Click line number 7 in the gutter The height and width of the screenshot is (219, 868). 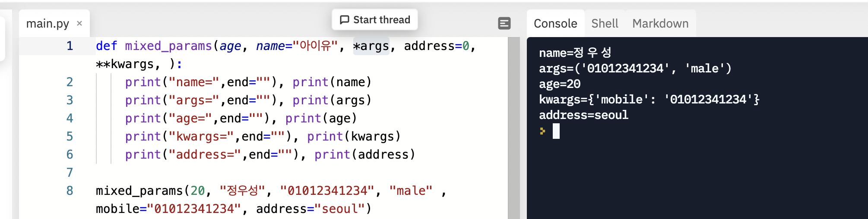(70, 172)
